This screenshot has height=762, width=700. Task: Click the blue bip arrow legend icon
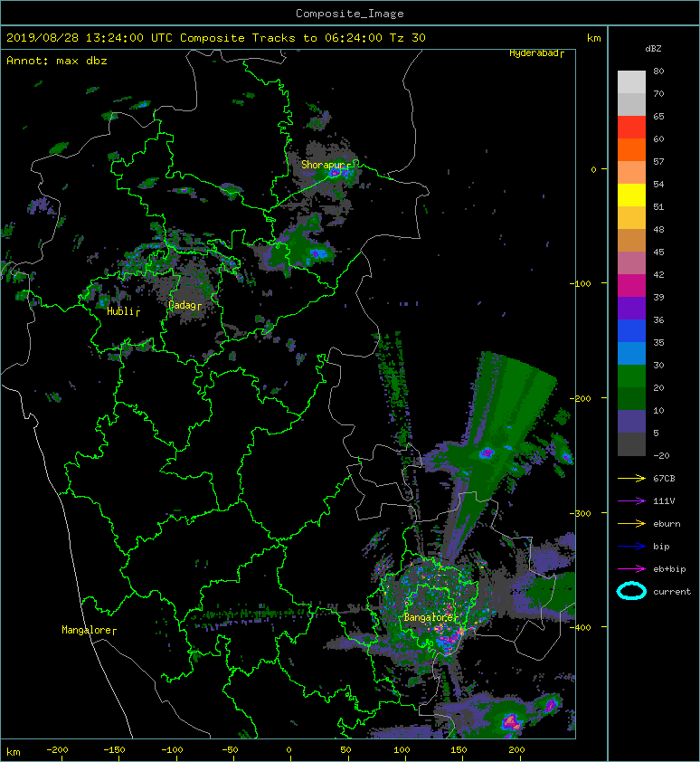(631, 547)
